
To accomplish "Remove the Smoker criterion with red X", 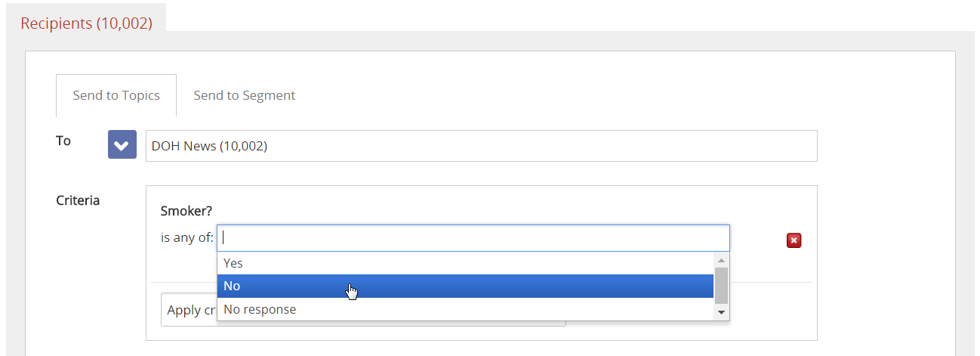I will coord(794,240).
